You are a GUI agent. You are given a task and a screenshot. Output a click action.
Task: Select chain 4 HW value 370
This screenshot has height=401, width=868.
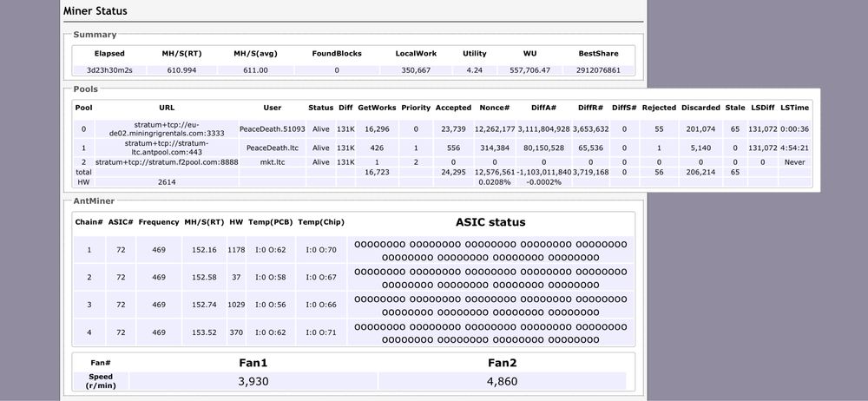pos(236,332)
